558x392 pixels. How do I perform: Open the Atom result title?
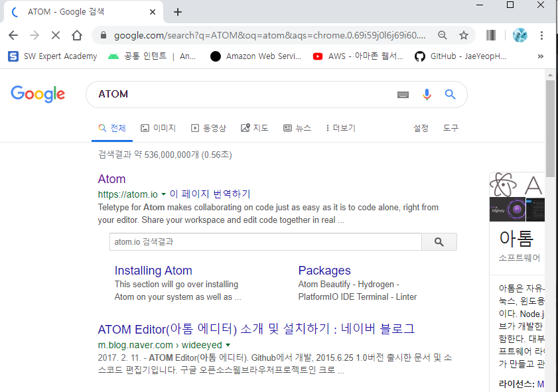(x=111, y=179)
